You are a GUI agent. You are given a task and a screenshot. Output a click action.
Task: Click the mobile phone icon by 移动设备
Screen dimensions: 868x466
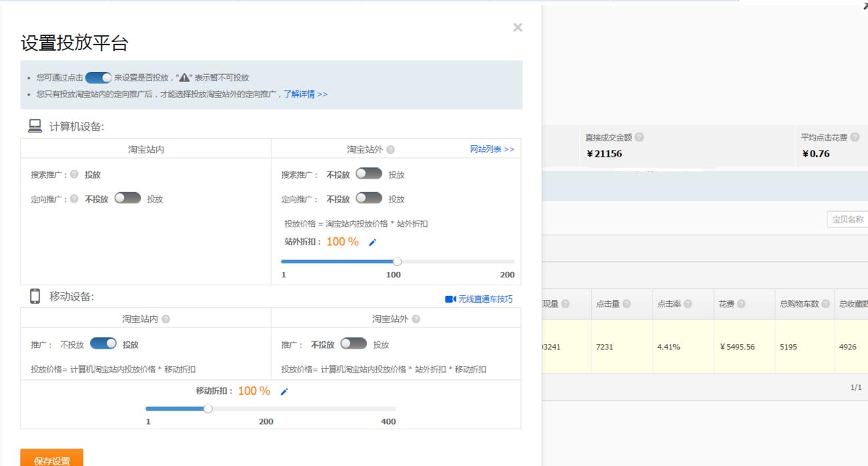click(x=35, y=296)
